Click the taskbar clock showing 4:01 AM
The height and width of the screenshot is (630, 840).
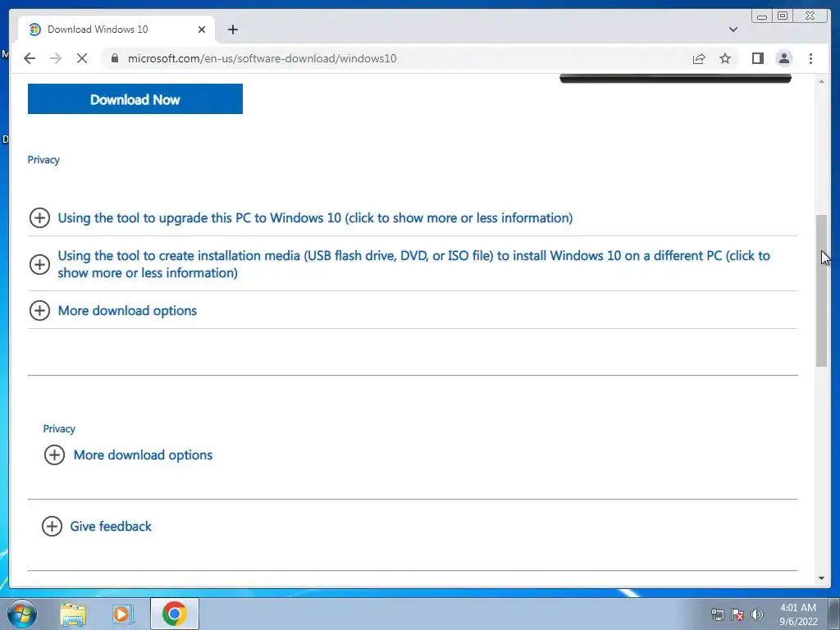(798, 614)
